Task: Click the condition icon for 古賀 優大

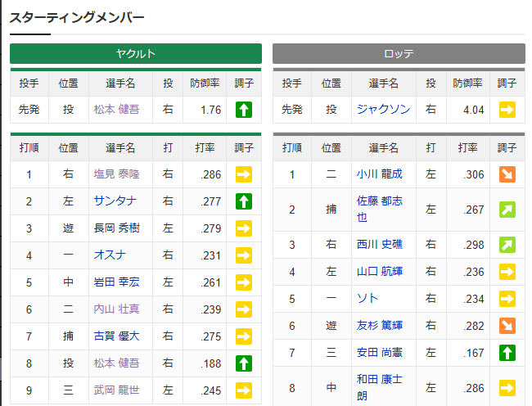Action: click(244, 336)
